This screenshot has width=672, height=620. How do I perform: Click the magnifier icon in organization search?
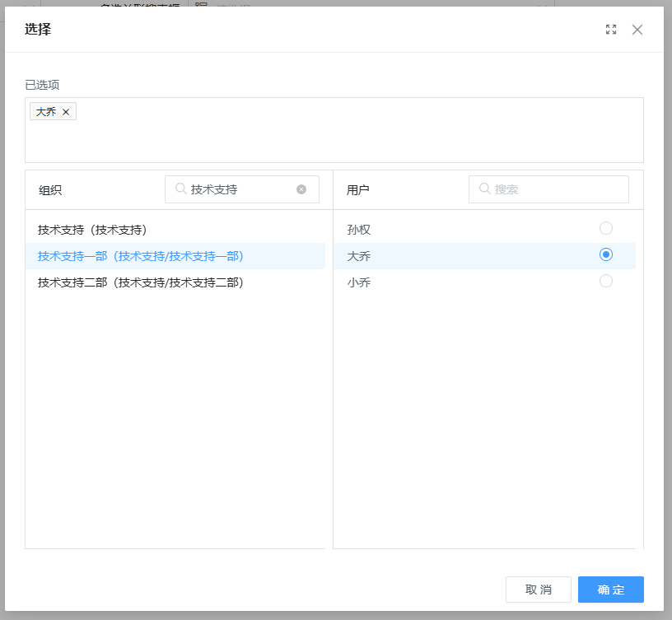[x=180, y=189]
